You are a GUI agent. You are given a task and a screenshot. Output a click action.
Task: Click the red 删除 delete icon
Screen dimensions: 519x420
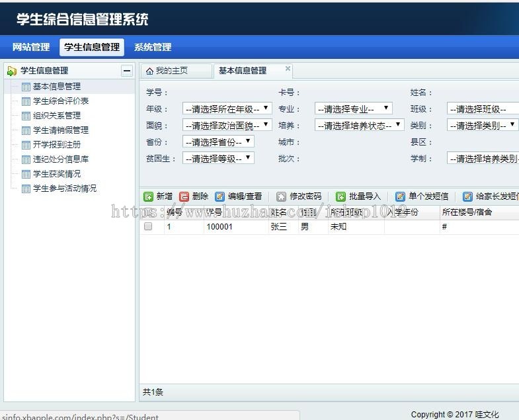(x=184, y=196)
